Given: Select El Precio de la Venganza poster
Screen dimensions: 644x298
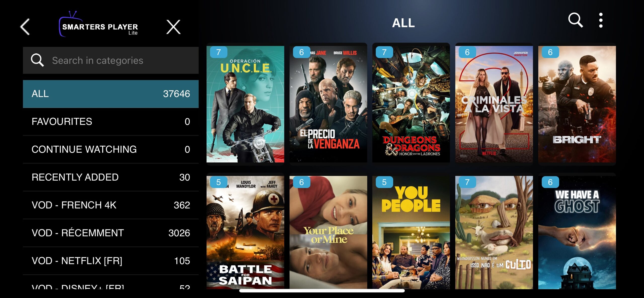Looking at the screenshot, I should (x=328, y=104).
